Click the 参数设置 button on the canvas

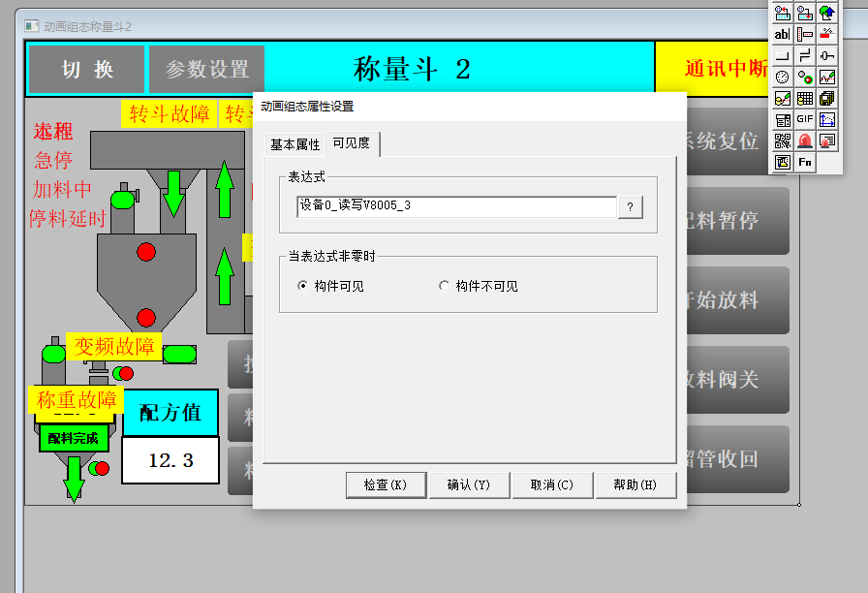[206, 70]
